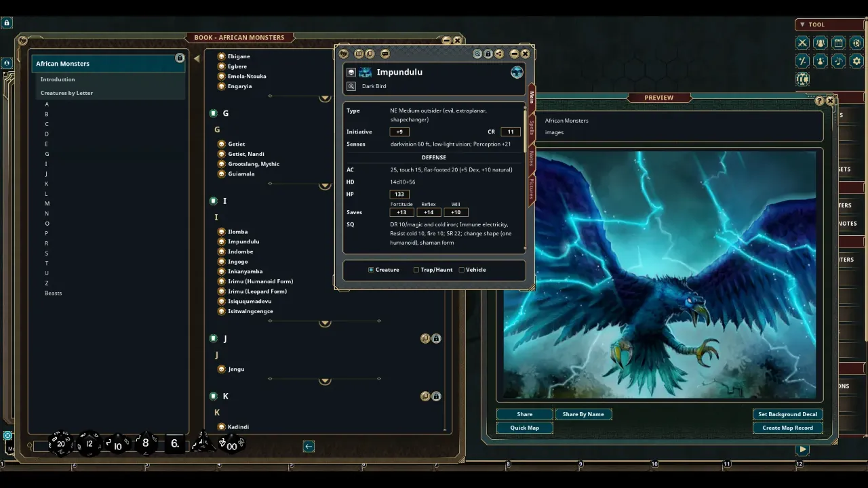Screen dimensions: 868x488
Task: Click the Share button in Preview
Action: [525, 414]
